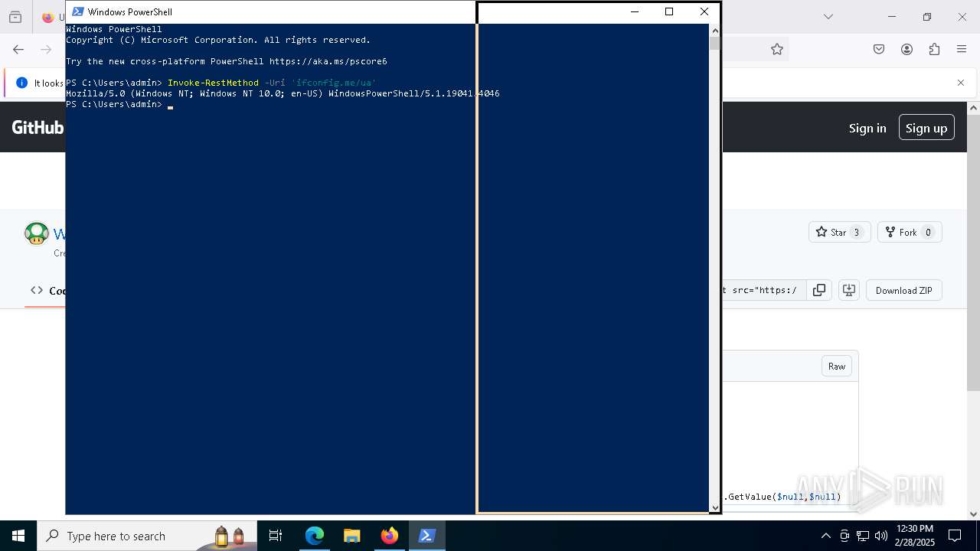Launch Microsoft Edge from the taskbar
The height and width of the screenshot is (551, 980).
point(315,536)
